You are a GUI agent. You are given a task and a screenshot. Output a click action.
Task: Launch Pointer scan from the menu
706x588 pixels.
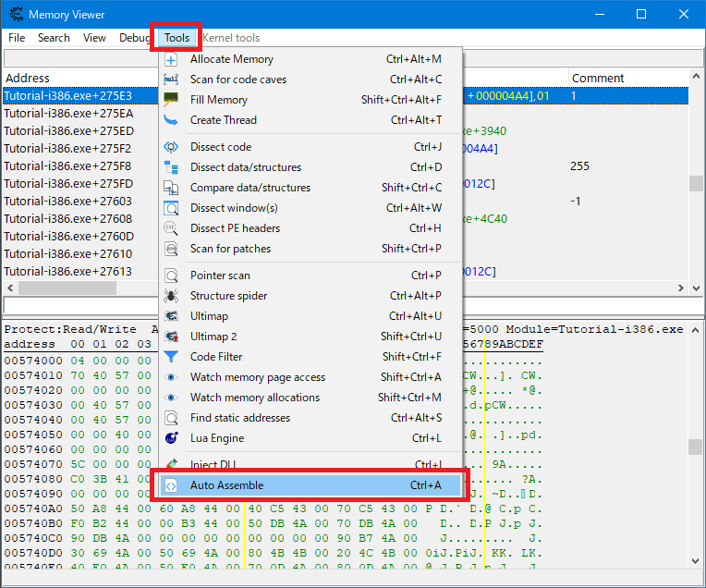pos(310,276)
